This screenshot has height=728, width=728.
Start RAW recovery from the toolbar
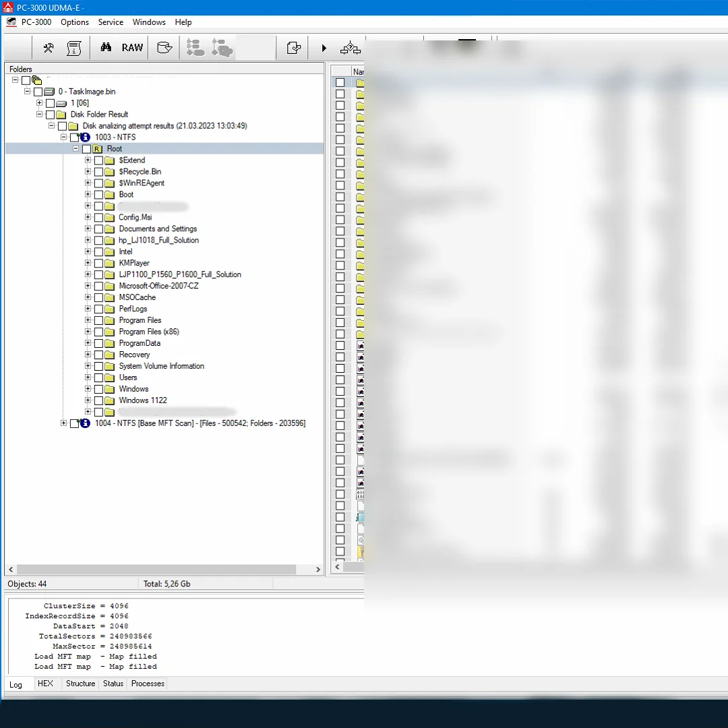(132, 47)
